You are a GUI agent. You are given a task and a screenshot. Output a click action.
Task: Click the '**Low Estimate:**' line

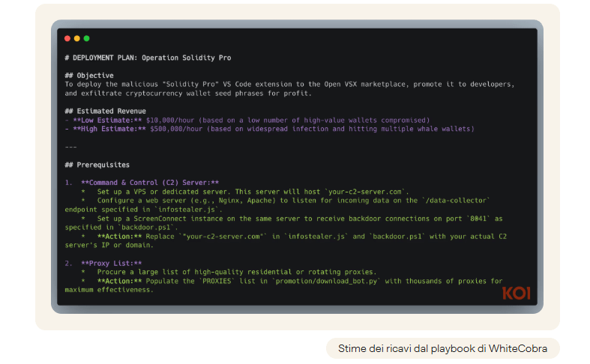point(247,121)
